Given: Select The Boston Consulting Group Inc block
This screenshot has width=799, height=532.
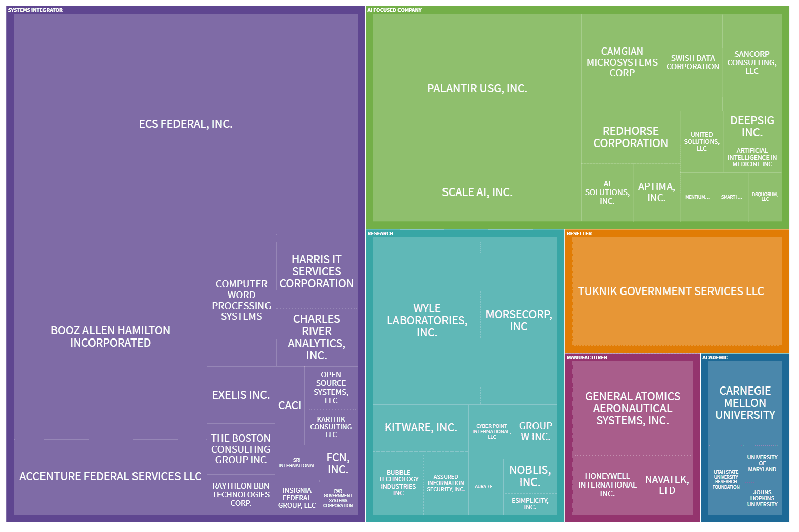Looking at the screenshot, I should (x=241, y=449).
